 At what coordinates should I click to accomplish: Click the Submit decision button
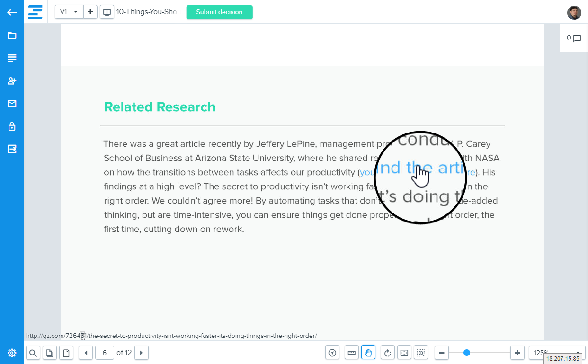(219, 12)
